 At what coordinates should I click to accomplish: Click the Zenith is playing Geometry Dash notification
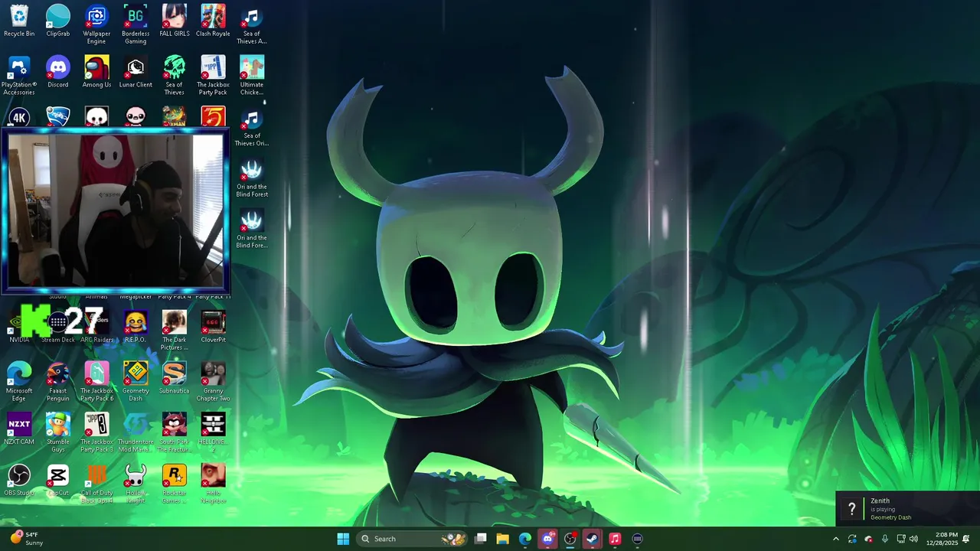tap(907, 509)
